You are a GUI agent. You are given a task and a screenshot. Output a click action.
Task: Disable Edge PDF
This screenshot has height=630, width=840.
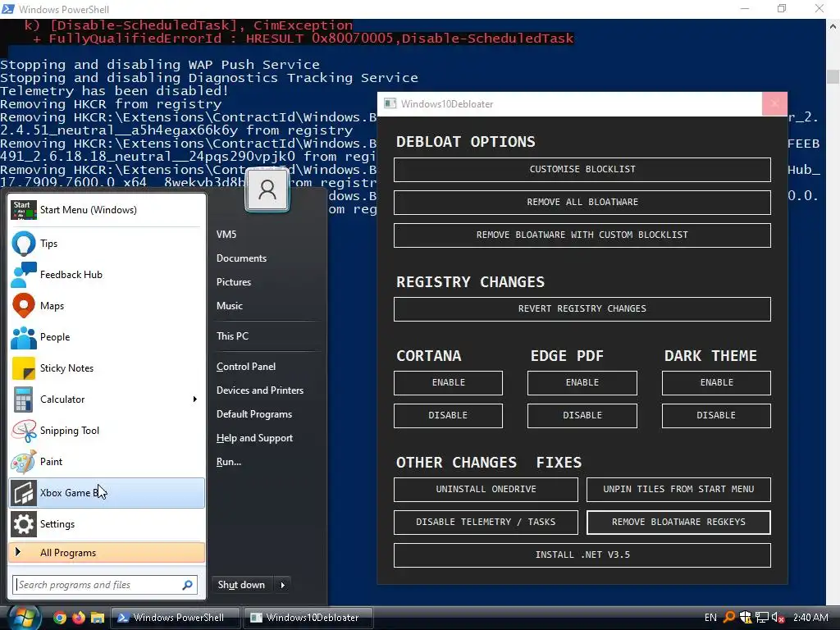pyautogui.click(x=582, y=416)
